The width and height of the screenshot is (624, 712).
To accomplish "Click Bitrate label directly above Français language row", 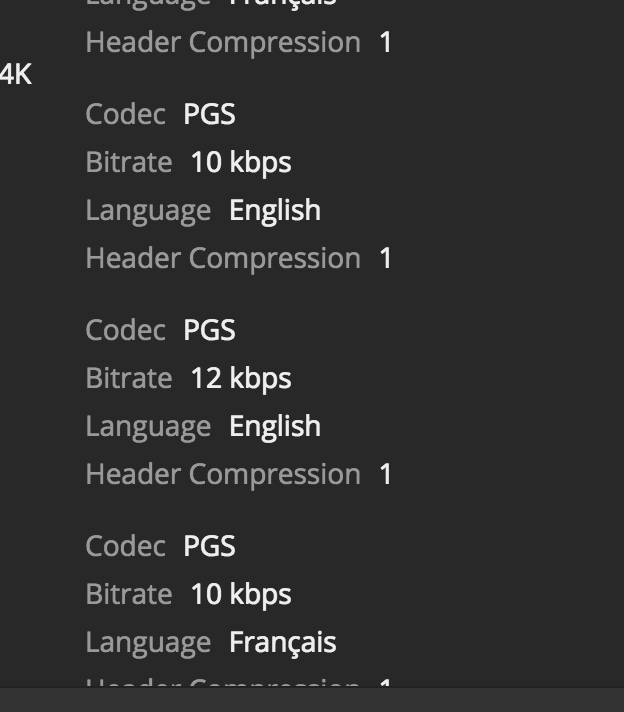I will point(129,595).
